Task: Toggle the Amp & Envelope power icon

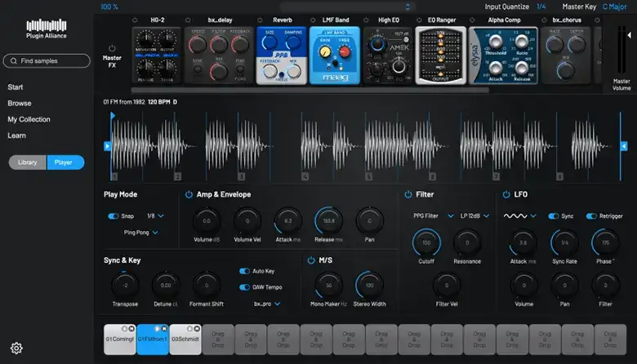Action: coord(189,194)
